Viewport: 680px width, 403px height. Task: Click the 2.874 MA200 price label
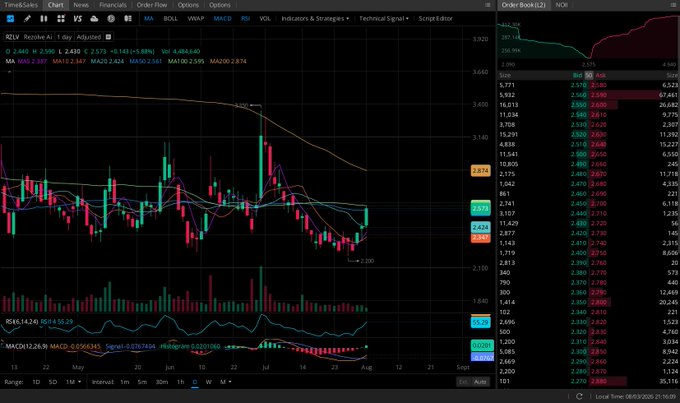point(481,171)
